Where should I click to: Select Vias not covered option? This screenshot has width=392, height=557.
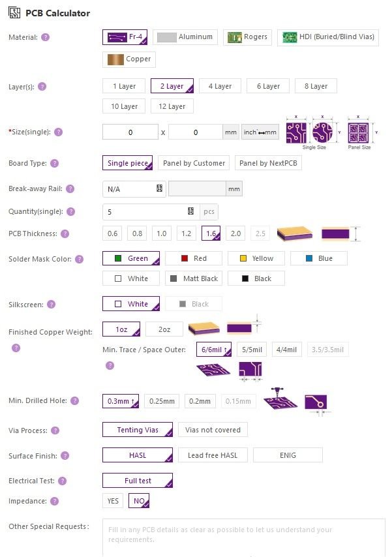(x=213, y=430)
